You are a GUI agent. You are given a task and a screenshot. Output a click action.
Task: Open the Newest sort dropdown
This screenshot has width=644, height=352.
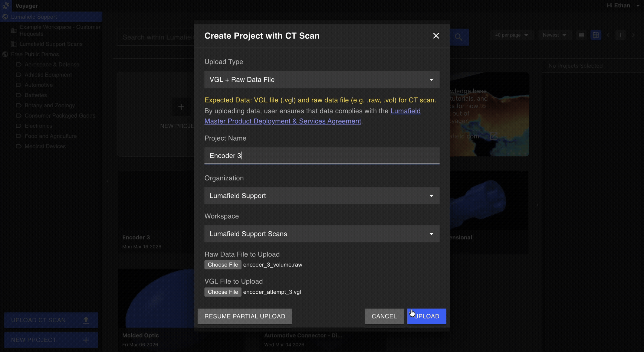pyautogui.click(x=554, y=35)
